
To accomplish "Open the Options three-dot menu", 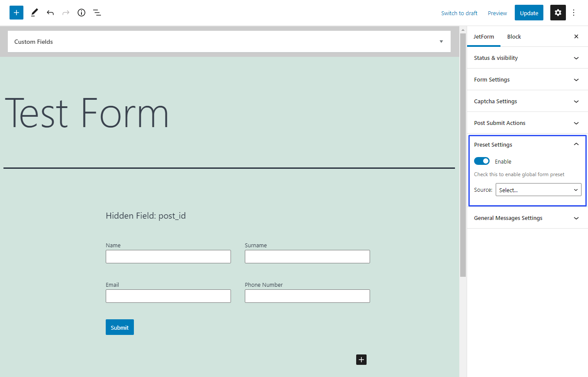I will (574, 13).
